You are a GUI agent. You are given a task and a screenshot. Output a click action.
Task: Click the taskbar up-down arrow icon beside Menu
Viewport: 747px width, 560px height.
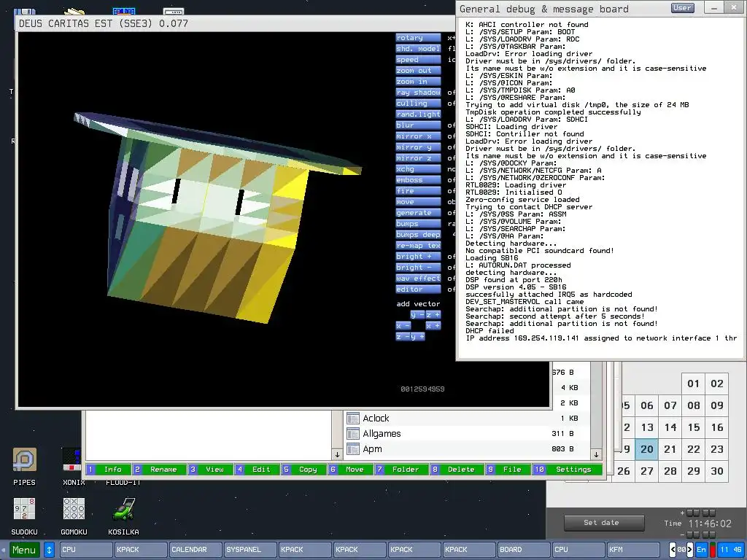[x=49, y=550]
